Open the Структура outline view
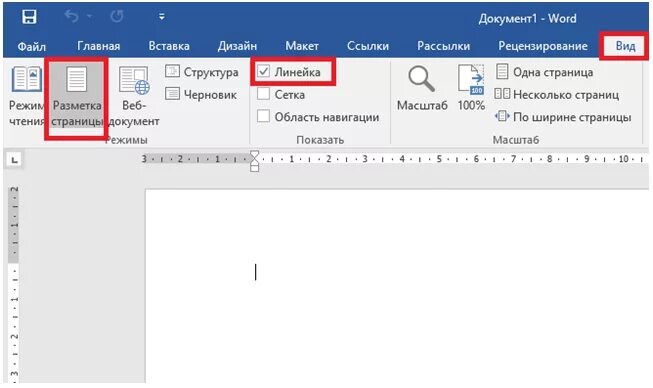 202,72
